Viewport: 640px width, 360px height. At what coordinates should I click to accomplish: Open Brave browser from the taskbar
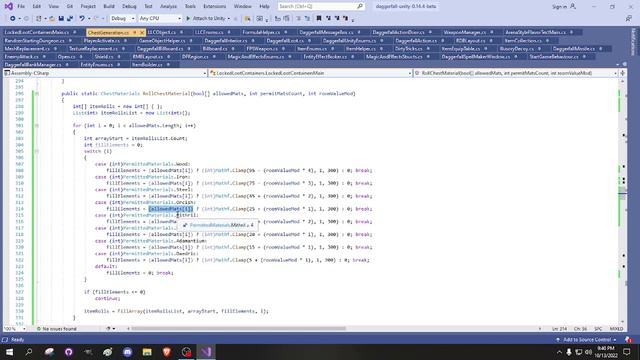point(167,352)
